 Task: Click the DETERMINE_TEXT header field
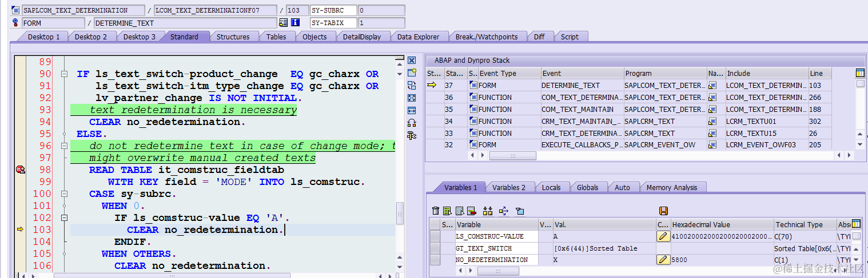pyautogui.click(x=185, y=23)
